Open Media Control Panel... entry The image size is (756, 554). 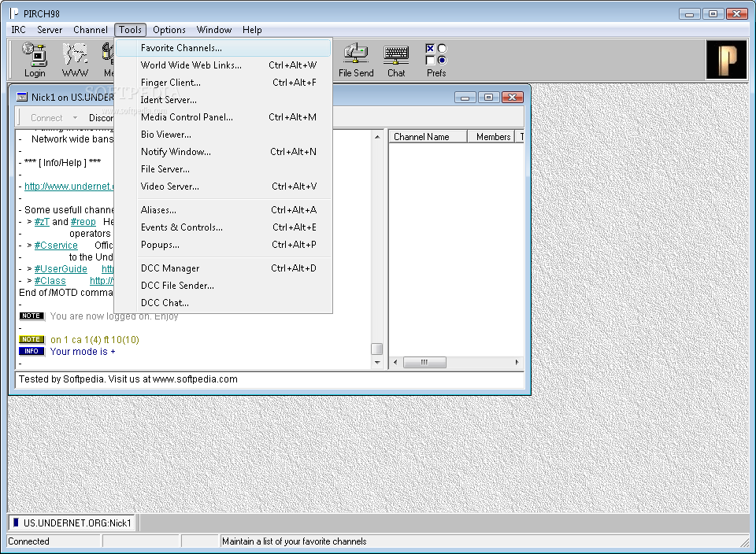click(223, 117)
